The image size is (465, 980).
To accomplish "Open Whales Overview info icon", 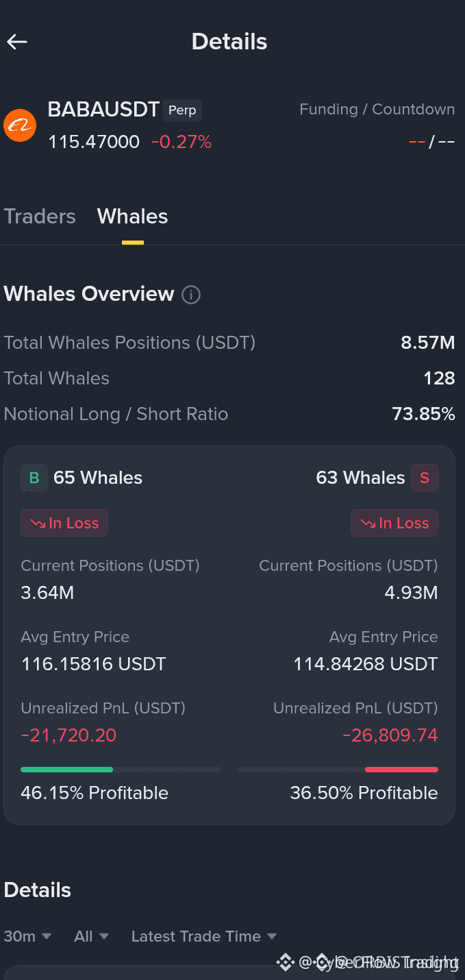I will 191,295.
